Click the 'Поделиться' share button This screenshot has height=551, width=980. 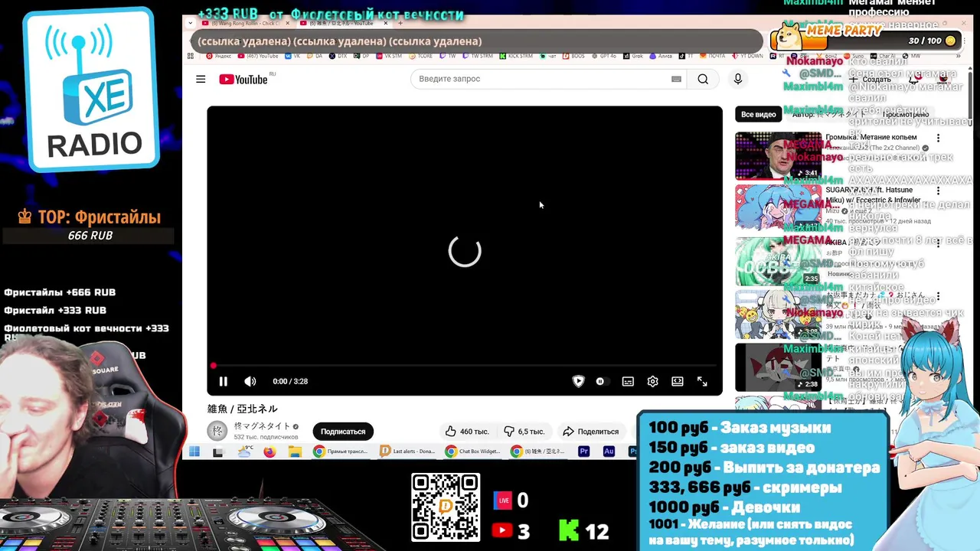(x=590, y=432)
